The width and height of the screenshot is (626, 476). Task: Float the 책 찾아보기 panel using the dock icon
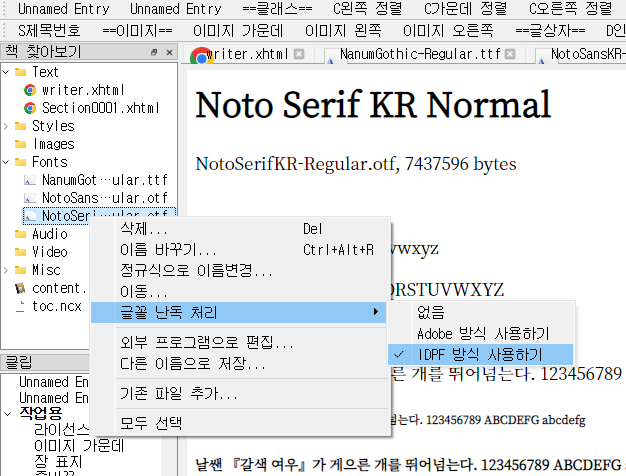tap(154, 52)
